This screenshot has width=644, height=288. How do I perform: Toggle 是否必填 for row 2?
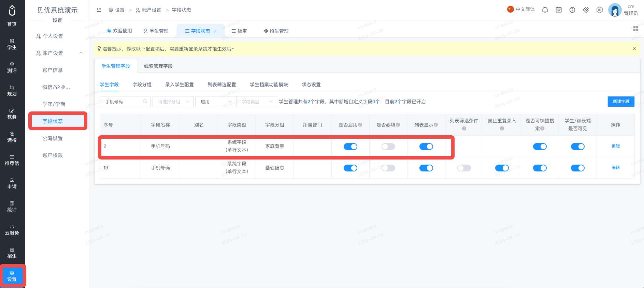click(x=388, y=147)
